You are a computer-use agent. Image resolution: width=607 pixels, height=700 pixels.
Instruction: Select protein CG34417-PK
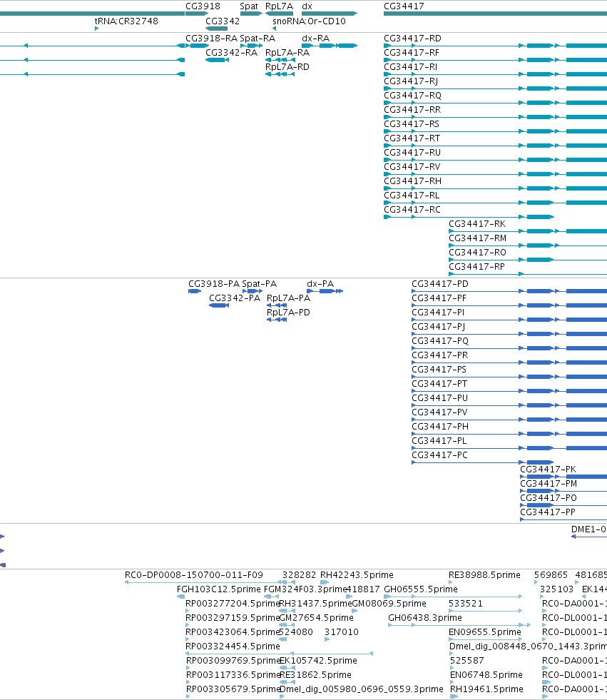click(x=548, y=470)
